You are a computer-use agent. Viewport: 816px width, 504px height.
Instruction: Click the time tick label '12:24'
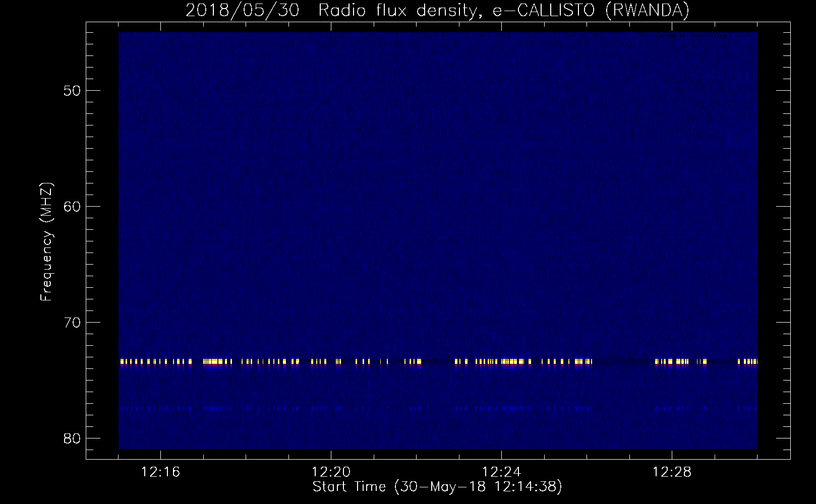502,472
